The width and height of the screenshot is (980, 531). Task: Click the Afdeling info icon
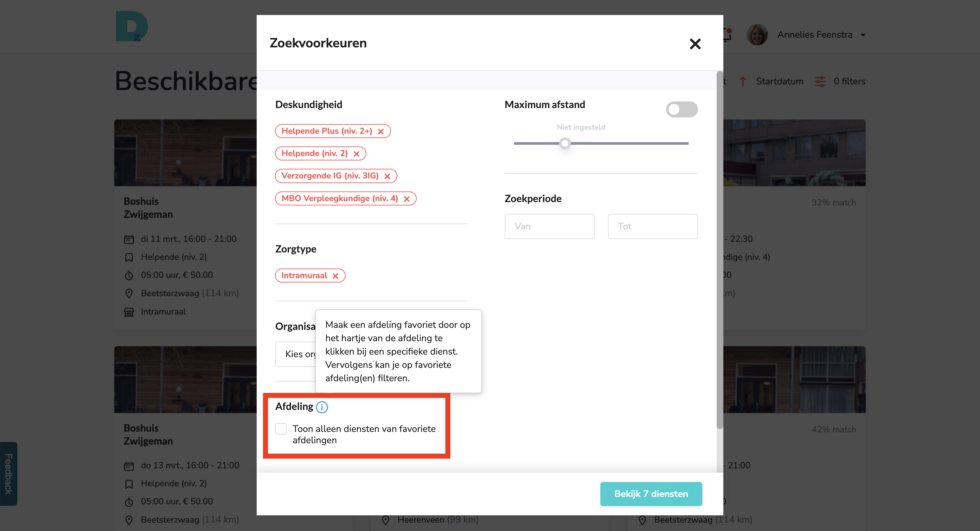coord(322,407)
